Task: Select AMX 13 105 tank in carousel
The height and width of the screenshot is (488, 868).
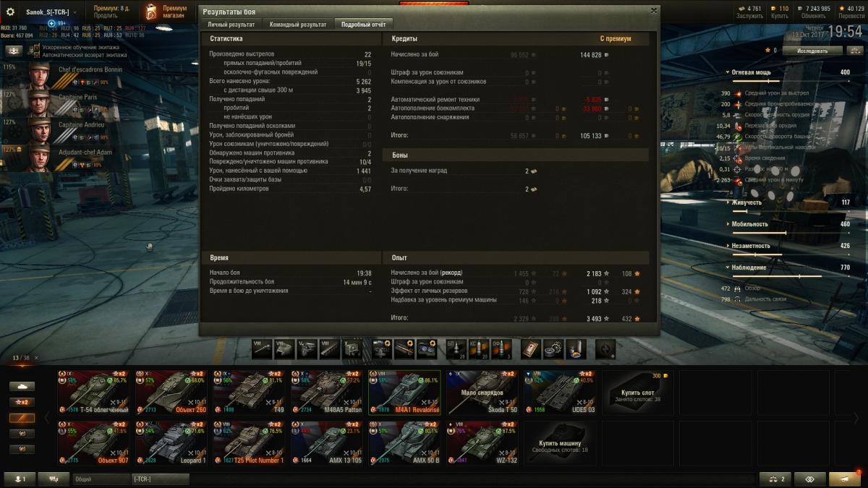Action: click(327, 442)
